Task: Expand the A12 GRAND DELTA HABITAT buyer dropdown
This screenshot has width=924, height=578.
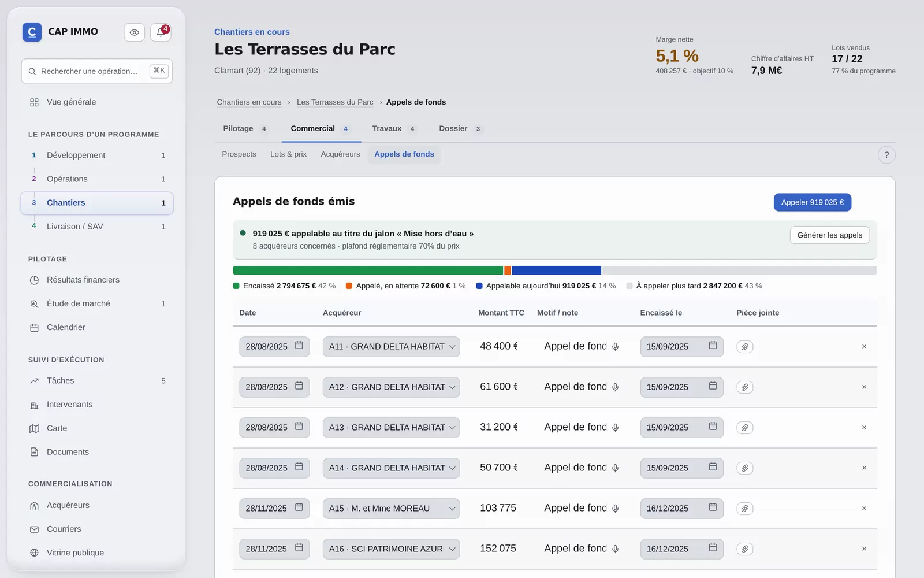Action: click(391, 387)
